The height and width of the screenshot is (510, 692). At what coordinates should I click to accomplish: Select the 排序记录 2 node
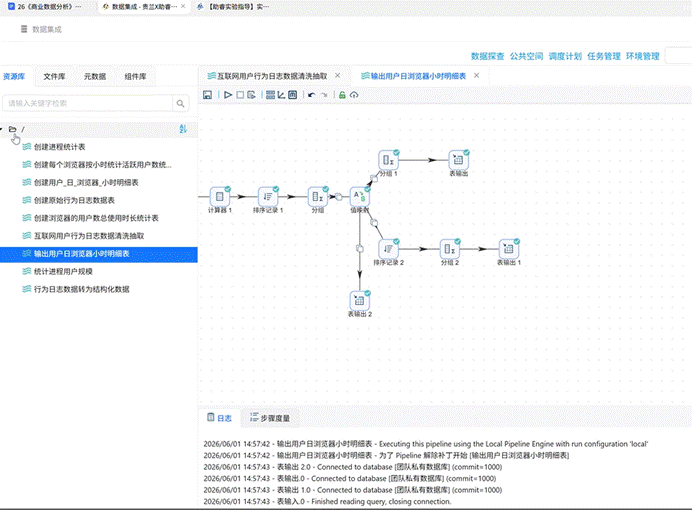388,249
